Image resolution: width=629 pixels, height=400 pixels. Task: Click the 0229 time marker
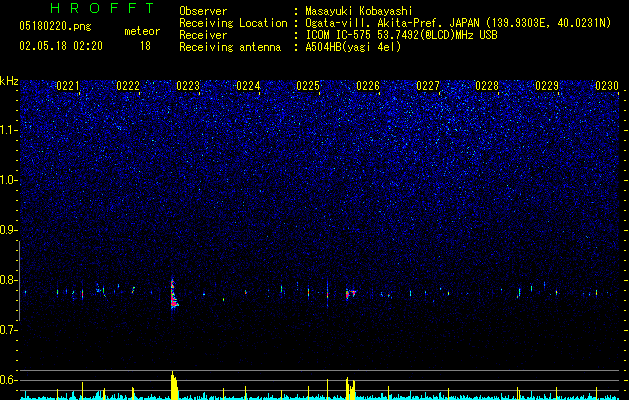click(x=547, y=86)
